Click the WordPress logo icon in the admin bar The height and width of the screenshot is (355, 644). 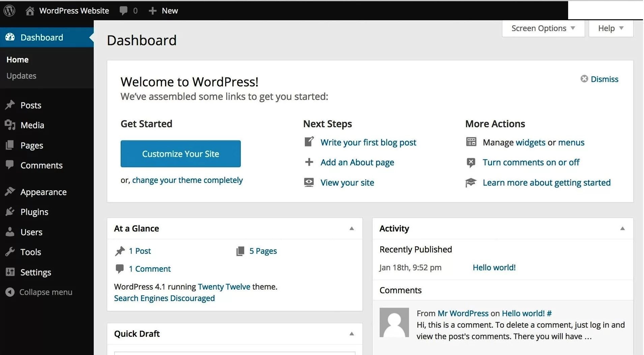coord(9,10)
